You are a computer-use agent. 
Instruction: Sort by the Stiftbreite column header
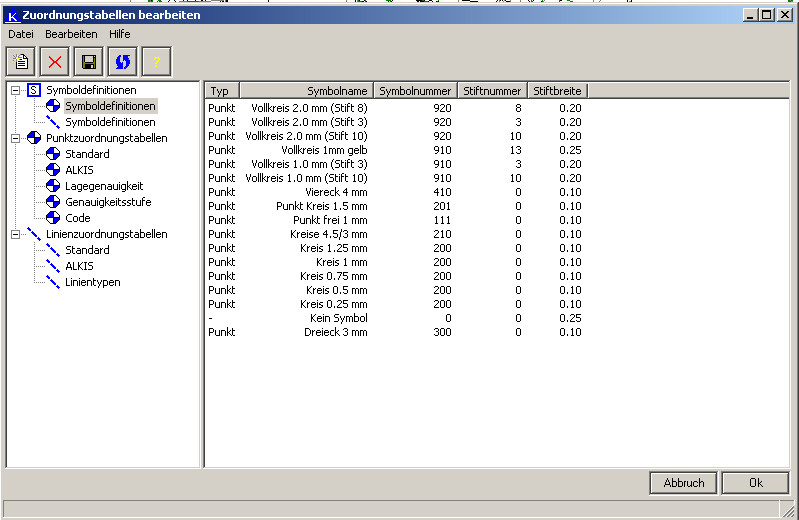click(x=558, y=91)
